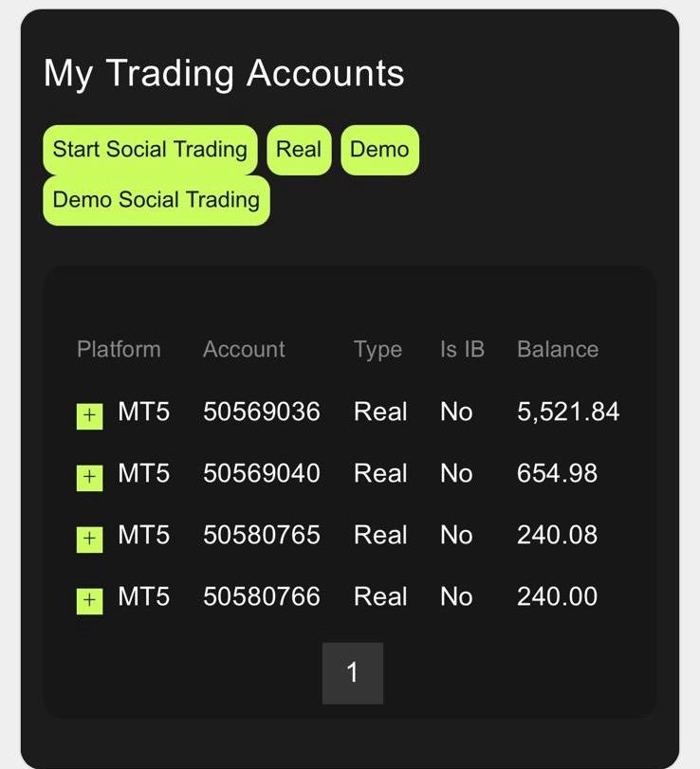This screenshot has height=769, width=700.
Task: Expand row for account 50569040
Action: click(89, 478)
